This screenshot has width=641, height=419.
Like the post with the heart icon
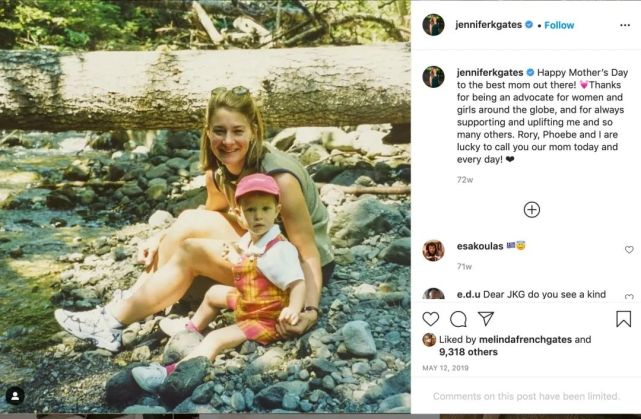click(x=431, y=319)
